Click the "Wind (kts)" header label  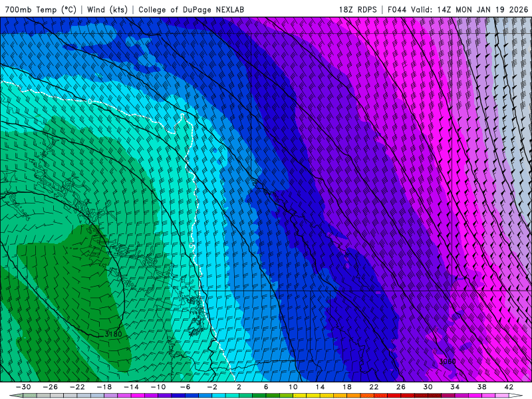108,9
